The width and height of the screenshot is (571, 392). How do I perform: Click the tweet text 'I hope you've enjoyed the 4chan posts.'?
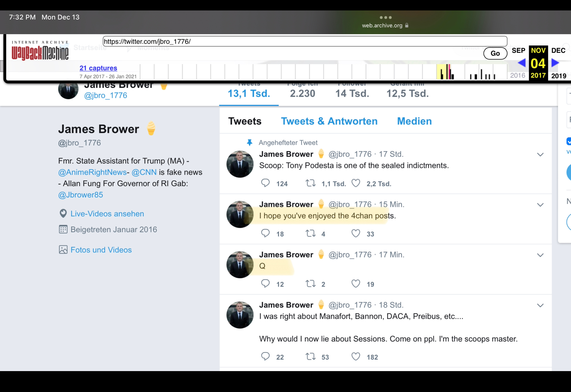pos(328,216)
